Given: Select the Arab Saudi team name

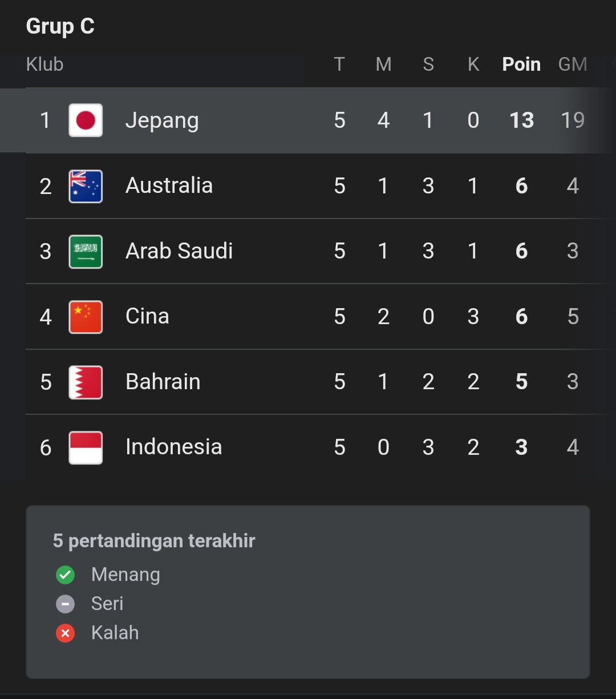Looking at the screenshot, I should tap(179, 251).
